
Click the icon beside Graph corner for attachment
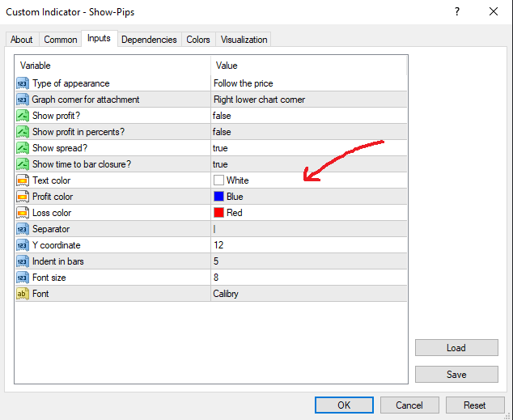click(23, 100)
